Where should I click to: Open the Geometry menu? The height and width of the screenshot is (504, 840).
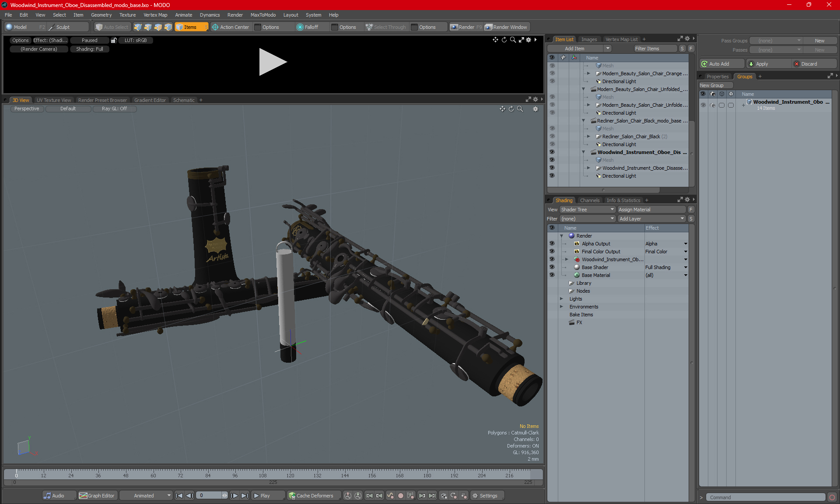pos(101,15)
